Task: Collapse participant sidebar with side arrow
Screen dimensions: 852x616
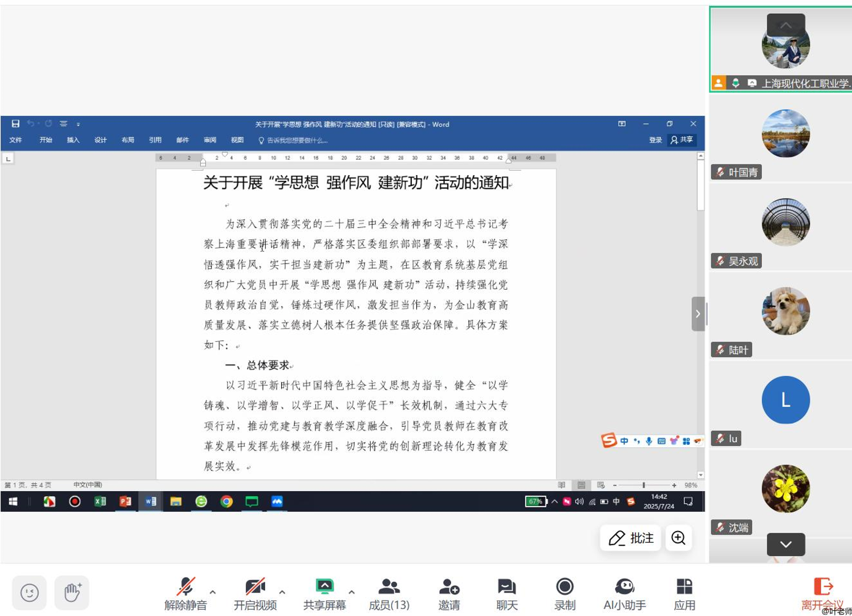Action: pos(697,314)
